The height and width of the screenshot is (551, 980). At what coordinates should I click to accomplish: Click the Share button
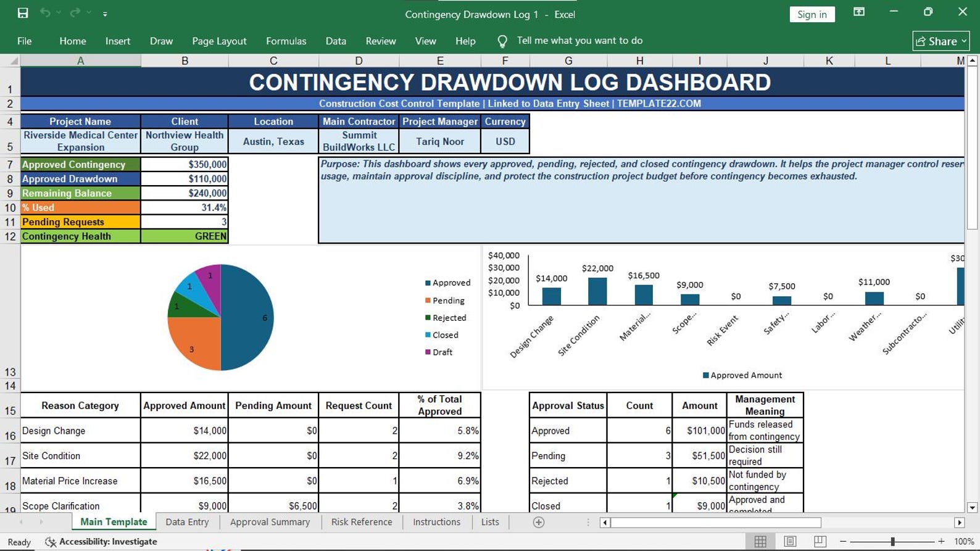941,41
